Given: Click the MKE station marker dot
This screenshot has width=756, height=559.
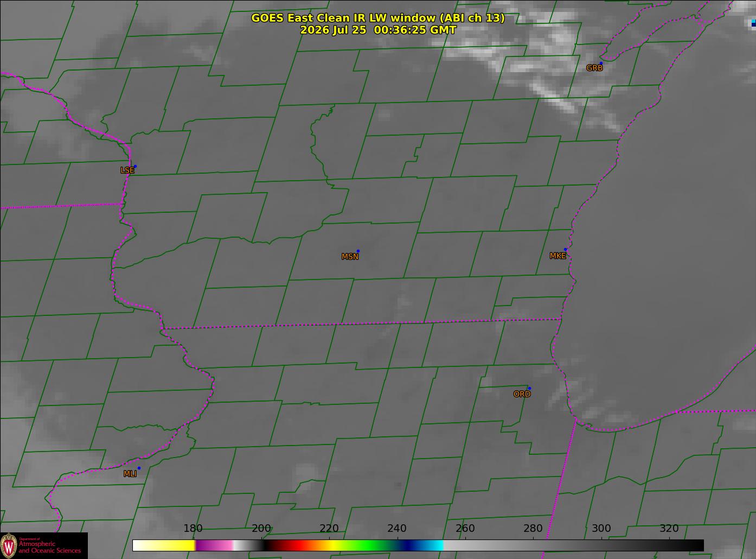Looking at the screenshot, I should click(x=565, y=250).
